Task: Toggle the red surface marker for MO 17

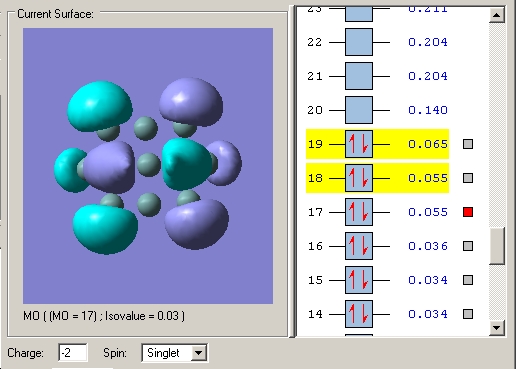Action: 468,212
